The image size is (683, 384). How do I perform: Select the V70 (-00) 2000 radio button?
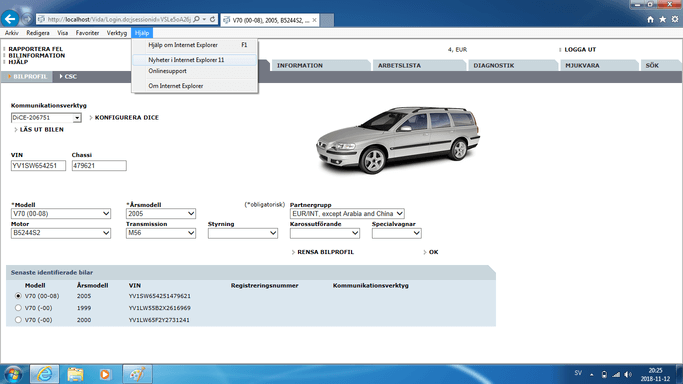pos(18,320)
